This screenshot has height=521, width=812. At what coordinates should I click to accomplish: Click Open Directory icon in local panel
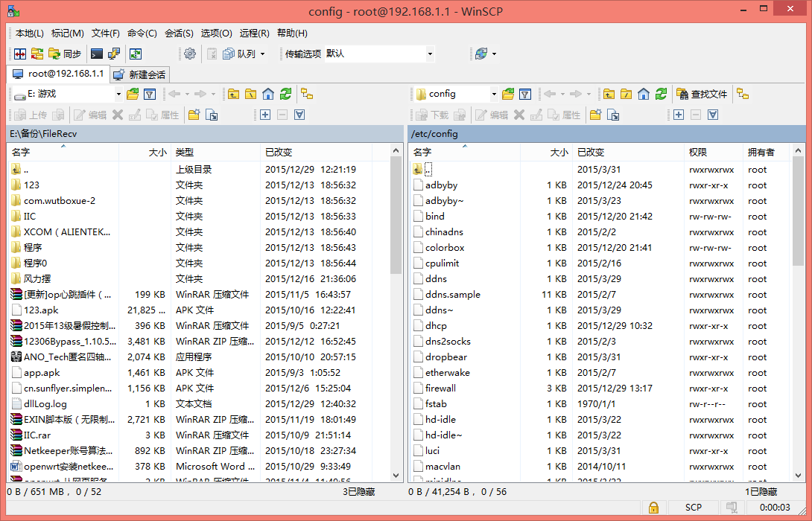pos(133,95)
